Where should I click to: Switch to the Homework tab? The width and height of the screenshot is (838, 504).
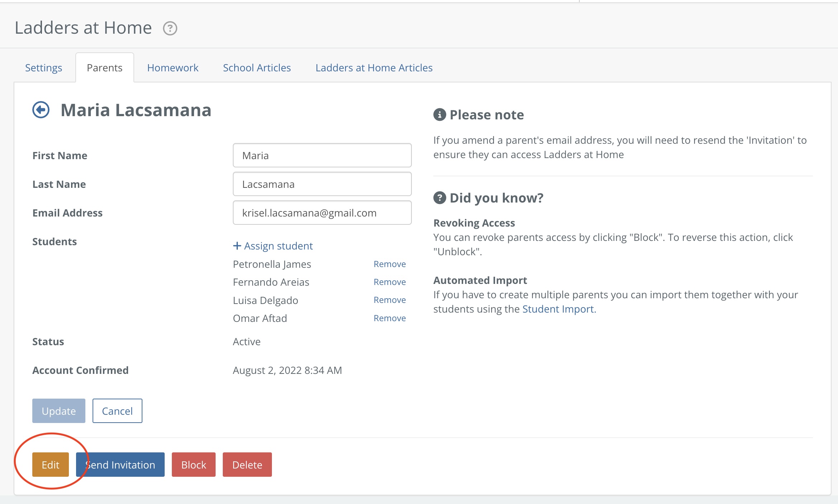click(x=173, y=68)
